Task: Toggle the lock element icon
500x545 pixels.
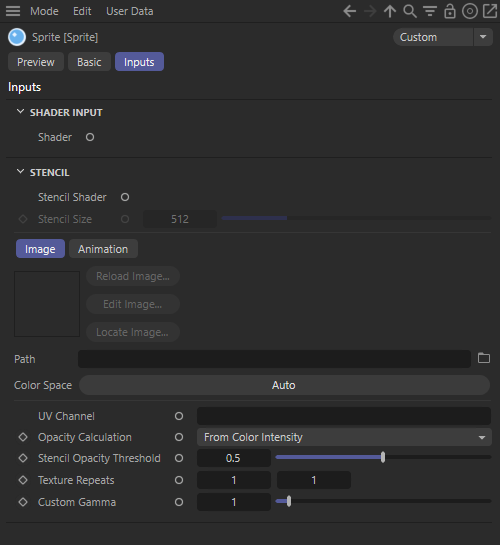Action: point(450,11)
